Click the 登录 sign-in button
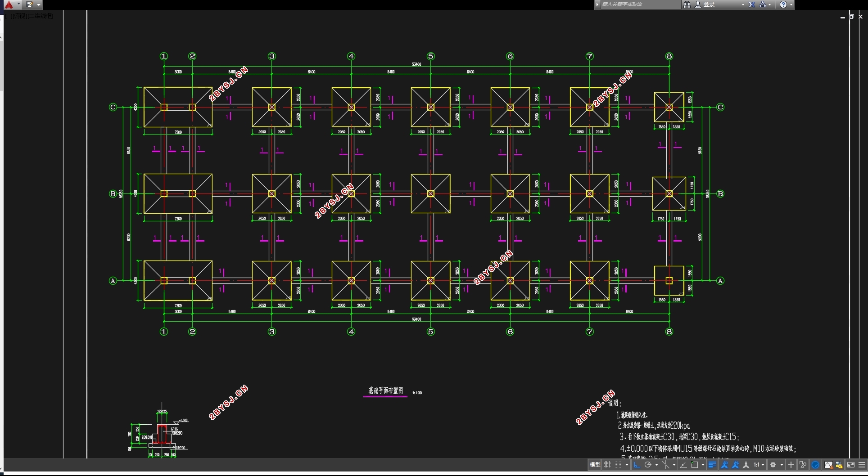 click(705, 4)
